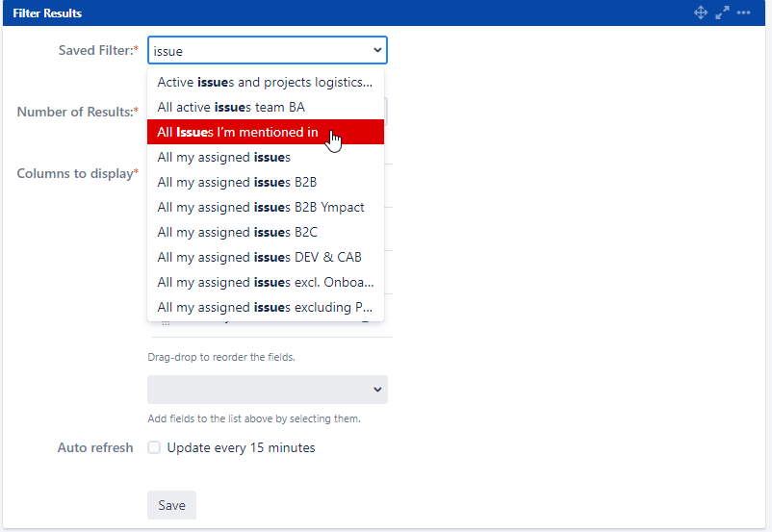This screenshot has height=532, width=772.
Task: Enable Update every 15 minutes checkbox
Action: [x=154, y=447]
